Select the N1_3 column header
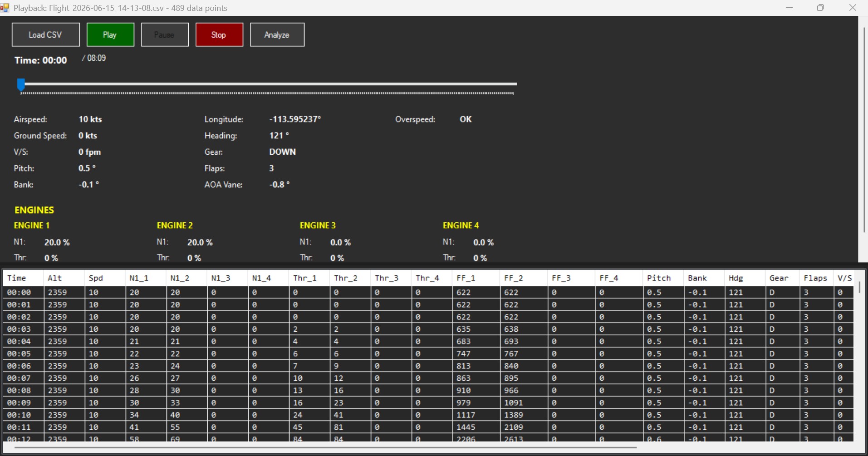This screenshot has width=868, height=456. (x=227, y=278)
